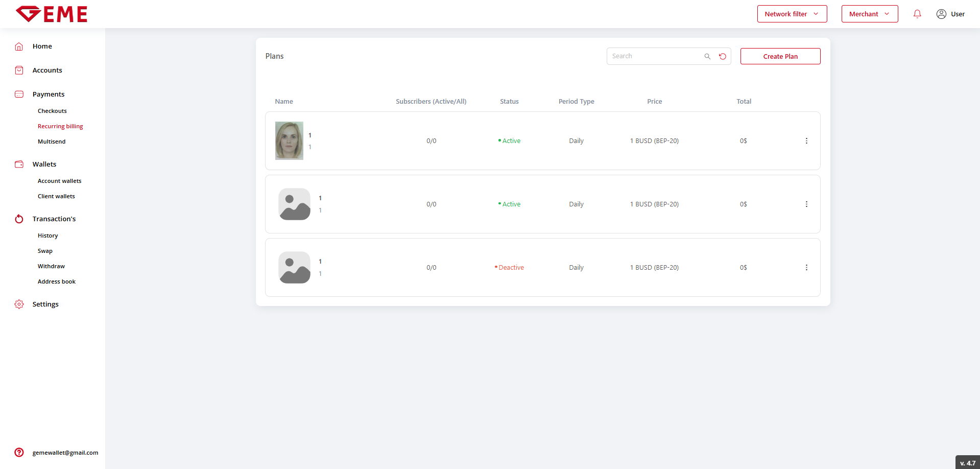Open transaction History page
The height and width of the screenshot is (469, 980).
point(47,236)
